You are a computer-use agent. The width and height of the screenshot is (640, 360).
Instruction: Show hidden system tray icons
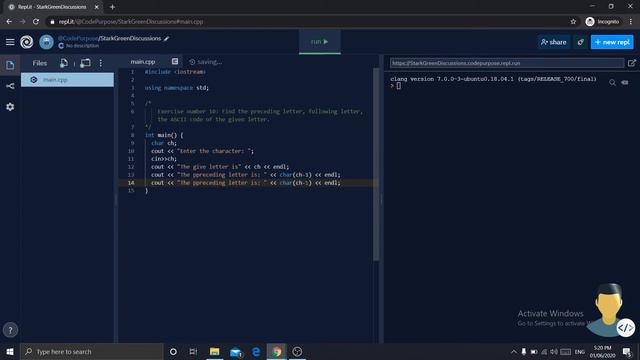(513, 351)
